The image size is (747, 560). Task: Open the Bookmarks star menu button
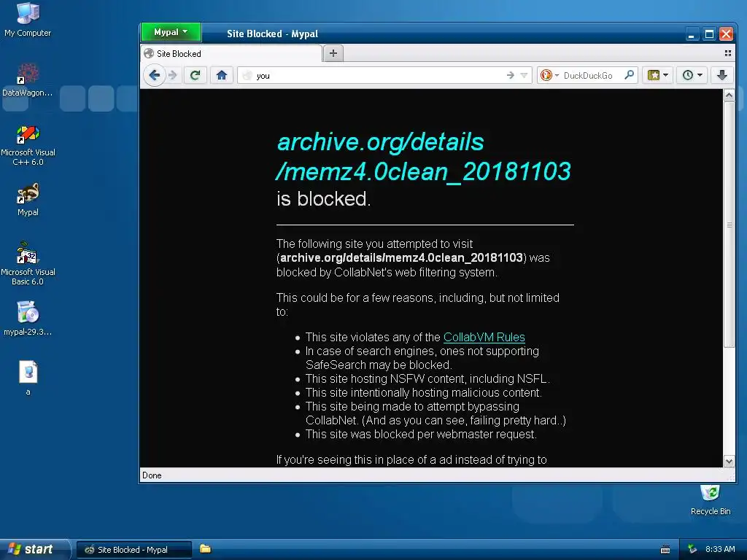(x=657, y=75)
